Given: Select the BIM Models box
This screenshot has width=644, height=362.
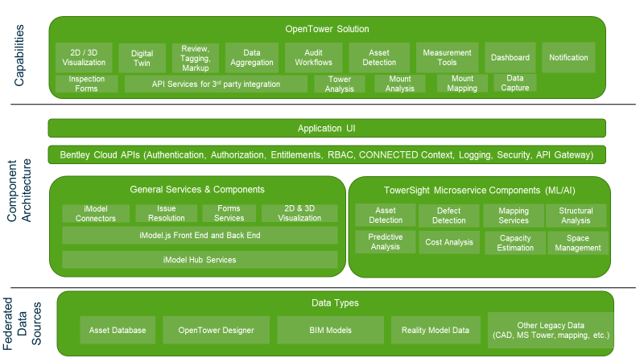Looking at the screenshot, I should pyautogui.click(x=331, y=330).
